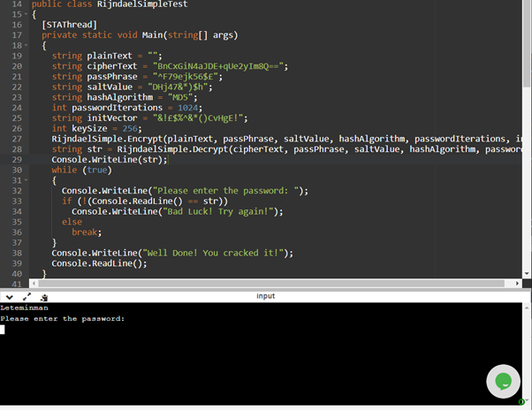Viewport: 532px width, 410px height.
Task: Click the [STAThread] attribute
Action: pyautogui.click(x=69, y=25)
